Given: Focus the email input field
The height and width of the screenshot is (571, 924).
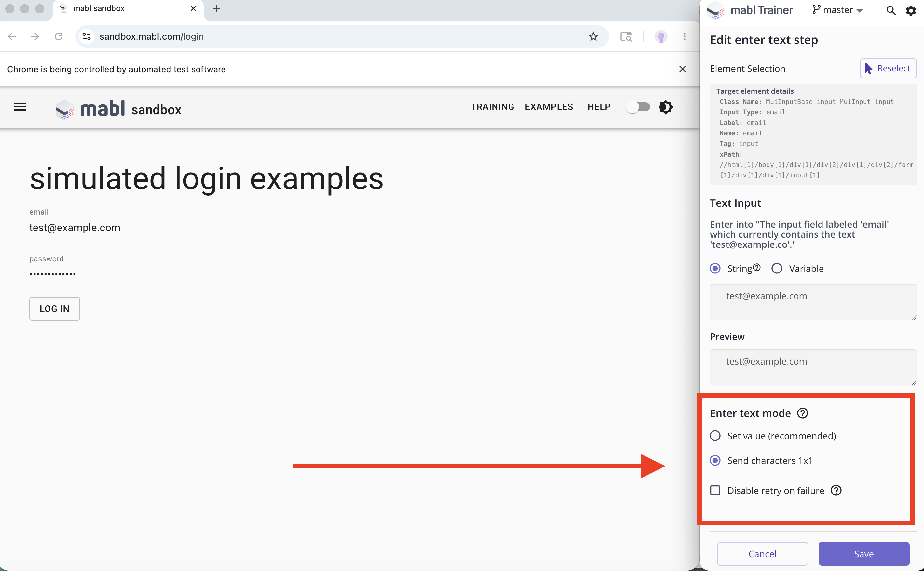Looking at the screenshot, I should tap(135, 228).
